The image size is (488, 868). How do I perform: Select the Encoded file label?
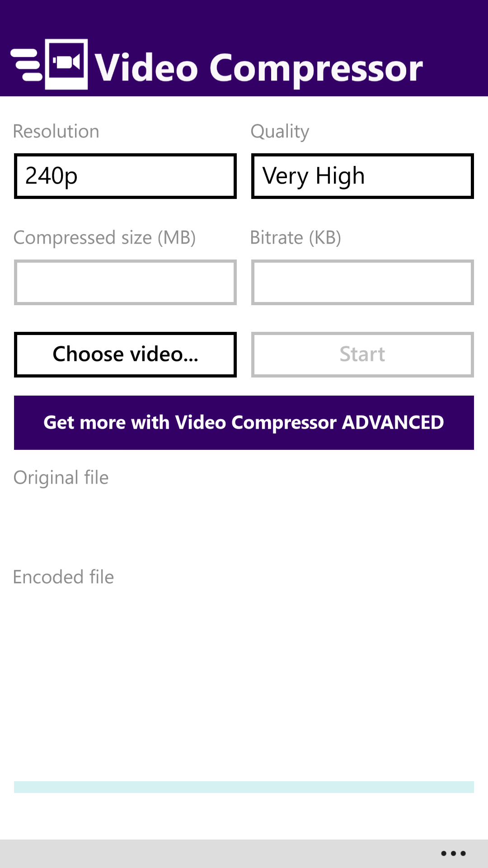(63, 577)
